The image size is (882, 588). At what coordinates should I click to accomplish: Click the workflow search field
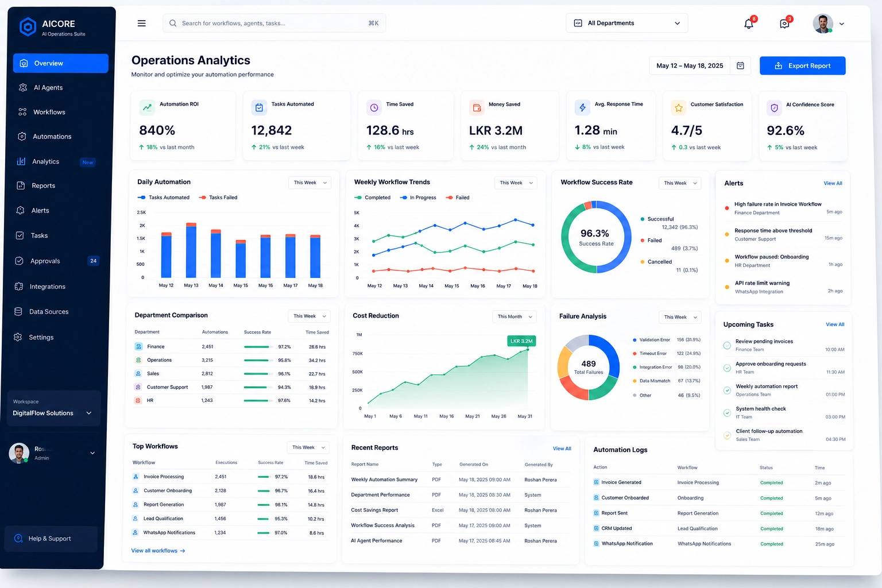tap(274, 23)
